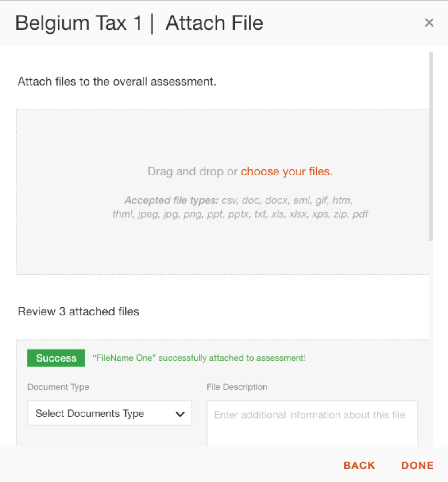Click the 'FileName One' success message
The height and width of the screenshot is (482, 448).
pos(199,358)
